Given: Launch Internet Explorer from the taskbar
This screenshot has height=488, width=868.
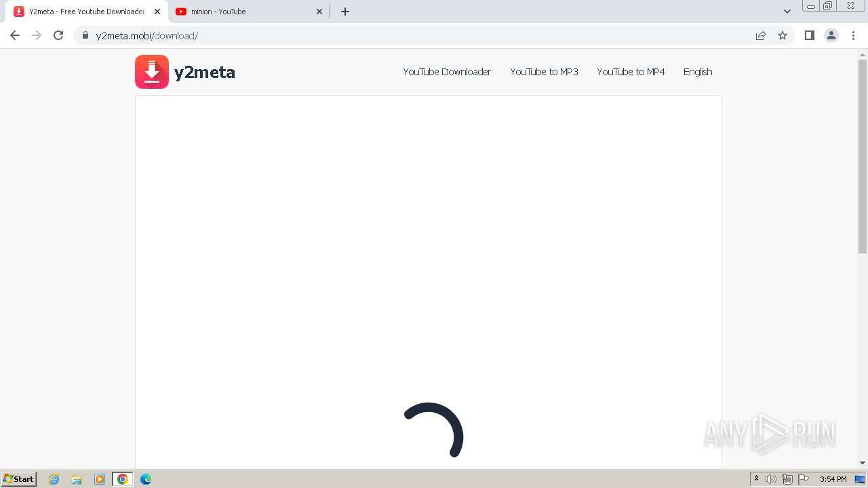Looking at the screenshot, I should click(54, 479).
